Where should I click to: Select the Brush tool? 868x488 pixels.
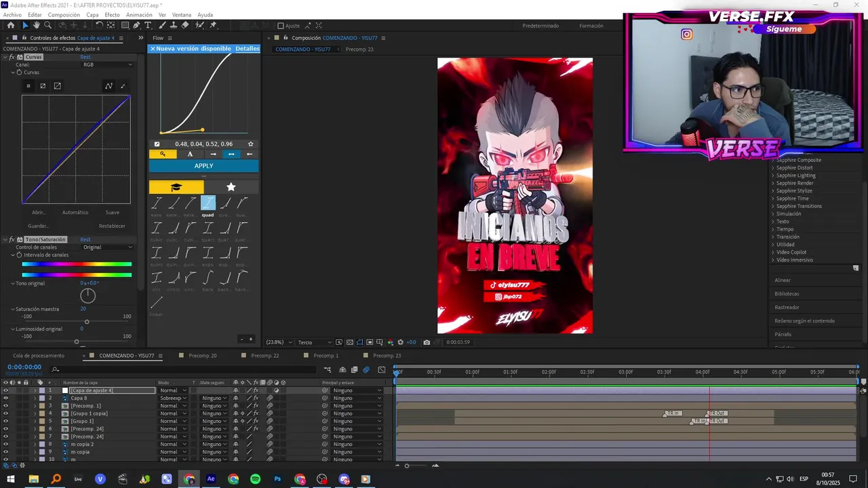tap(162, 26)
